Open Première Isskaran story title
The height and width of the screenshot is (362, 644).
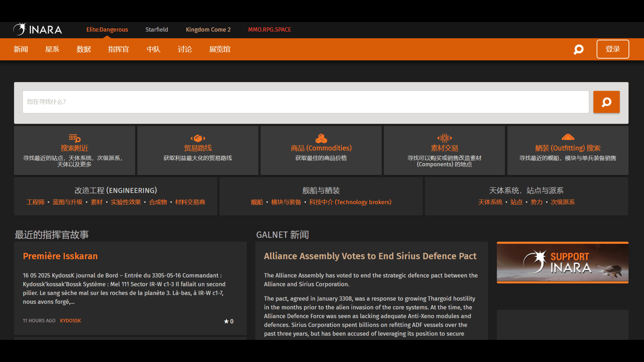[60, 256]
